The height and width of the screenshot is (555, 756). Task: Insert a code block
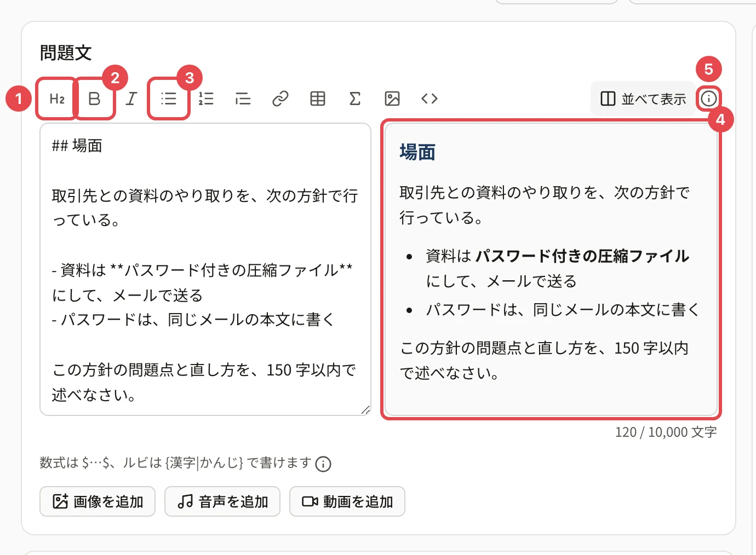(429, 99)
